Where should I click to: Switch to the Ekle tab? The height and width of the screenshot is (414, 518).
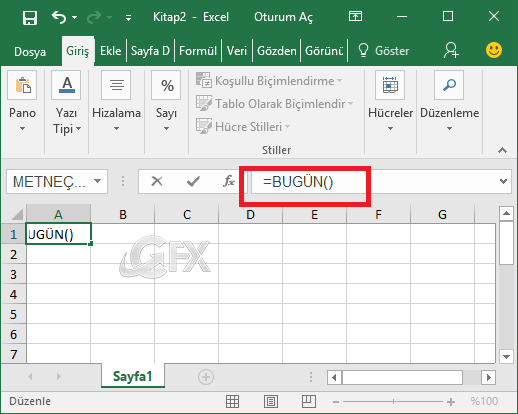tap(110, 51)
